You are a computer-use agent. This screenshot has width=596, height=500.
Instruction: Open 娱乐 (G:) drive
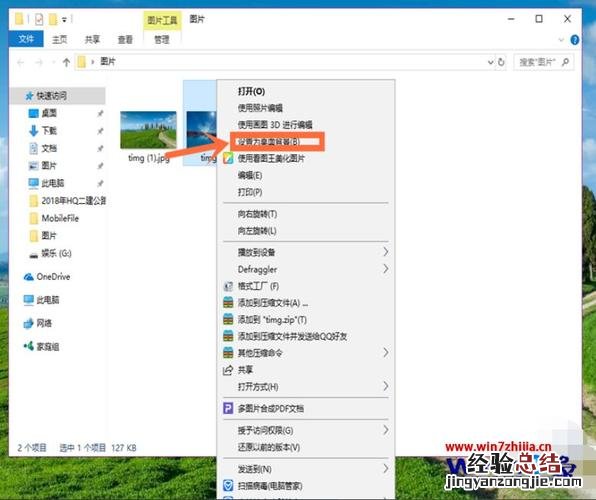tap(56, 253)
